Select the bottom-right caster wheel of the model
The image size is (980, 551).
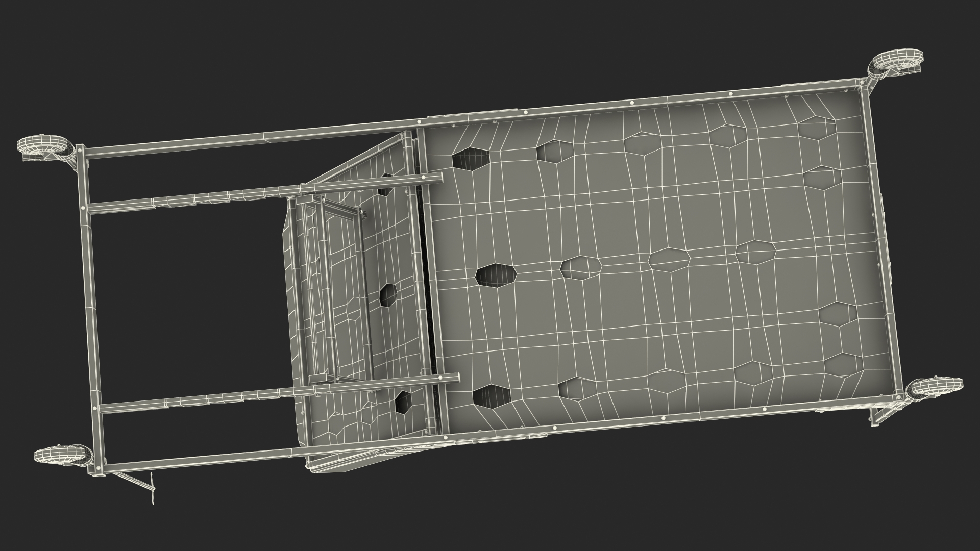pos(937,387)
